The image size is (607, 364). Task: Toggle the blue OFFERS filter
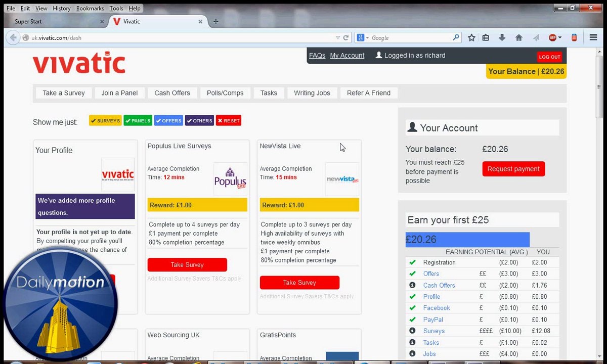coord(168,121)
